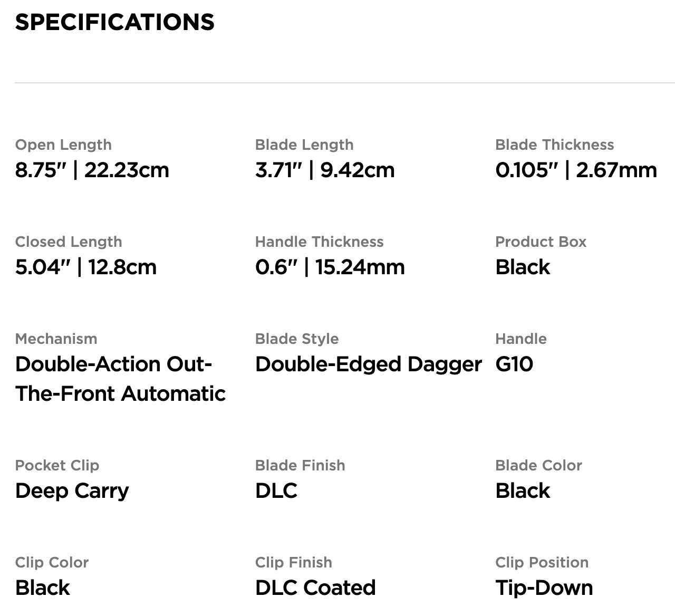Click the Mechanism label

tap(56, 339)
